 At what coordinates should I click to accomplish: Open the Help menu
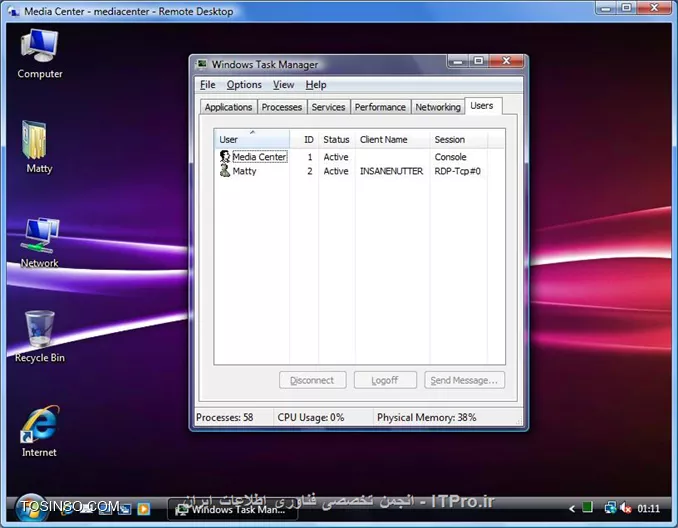[x=316, y=85]
